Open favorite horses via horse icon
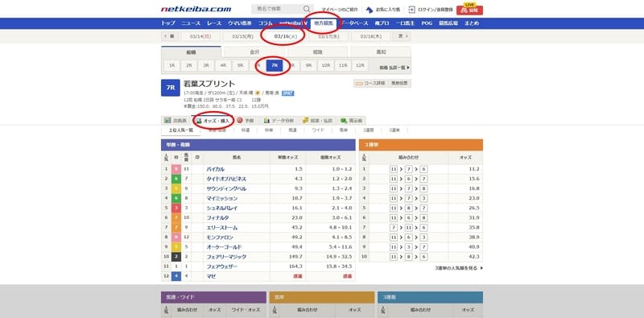This screenshot has height=318, width=644. click(x=369, y=9)
